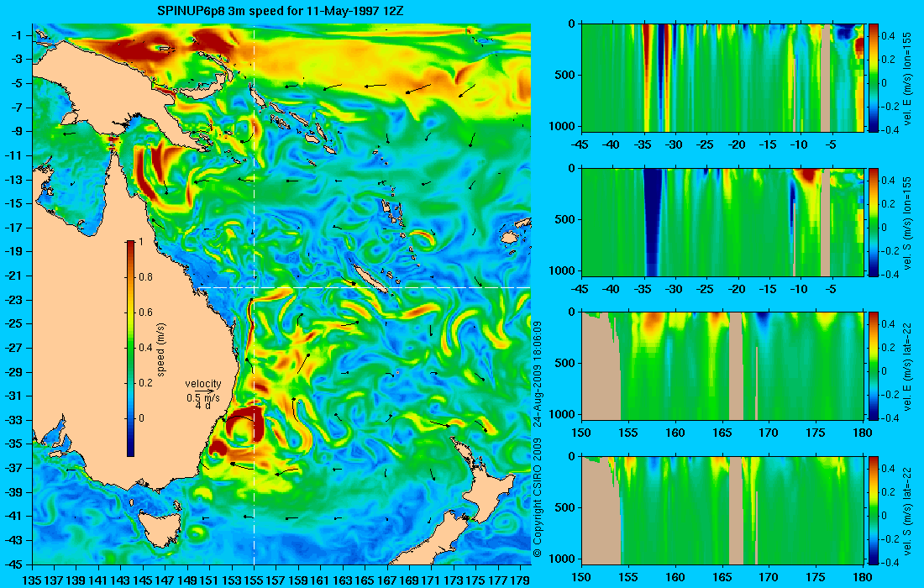Screen dimensions: 924x588
Task: Select the "0.5 m/s" legend text
Action: click(x=202, y=398)
